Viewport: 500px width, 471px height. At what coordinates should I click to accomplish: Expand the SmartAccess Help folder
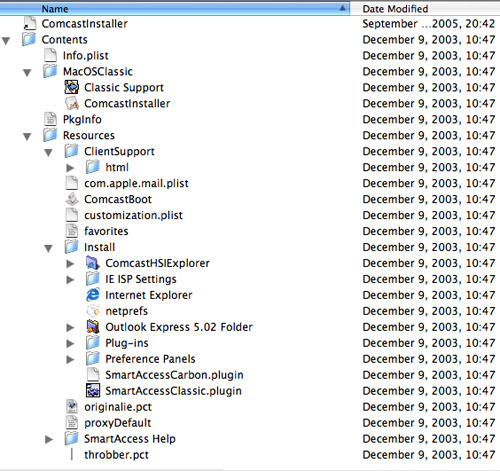[49, 439]
